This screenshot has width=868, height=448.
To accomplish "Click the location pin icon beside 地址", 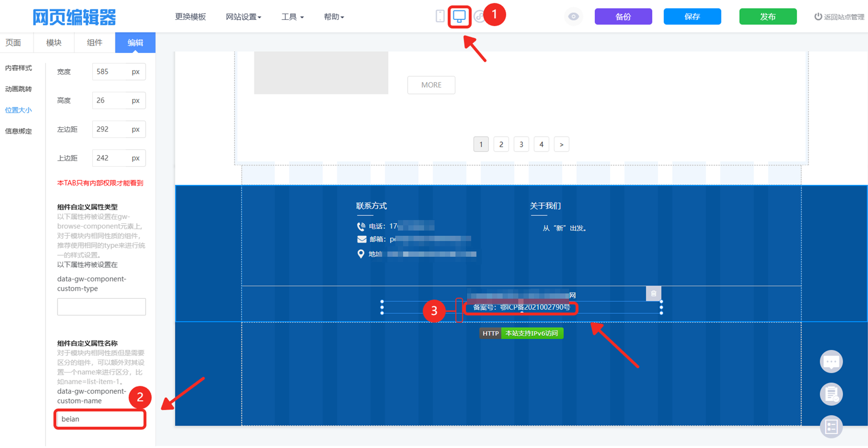I will pos(361,254).
